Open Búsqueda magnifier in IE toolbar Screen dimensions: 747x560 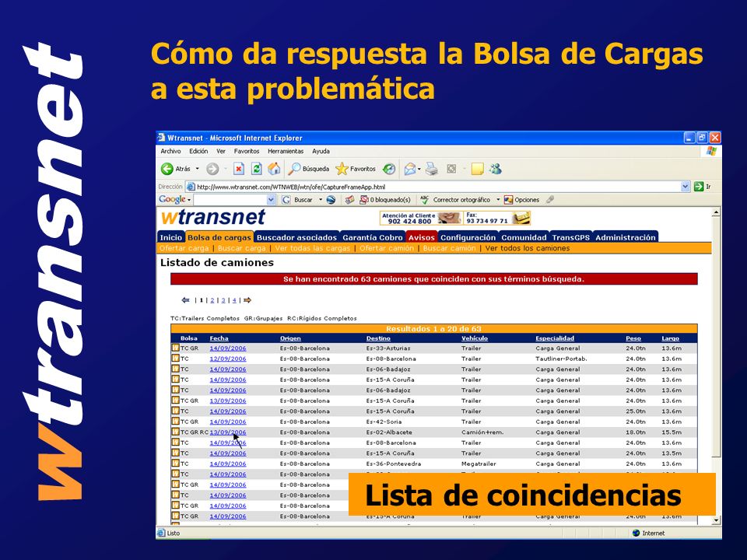pos(309,169)
